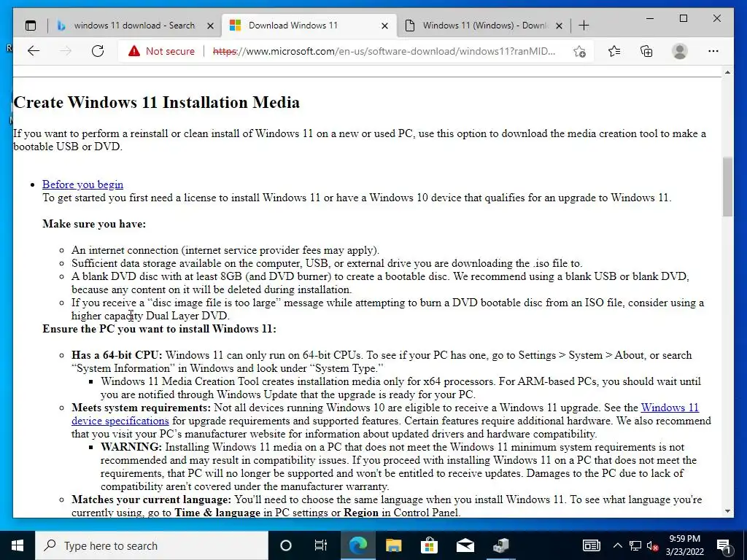747x560 pixels.
Task: Open the Favorites list icon
Action: (614, 51)
